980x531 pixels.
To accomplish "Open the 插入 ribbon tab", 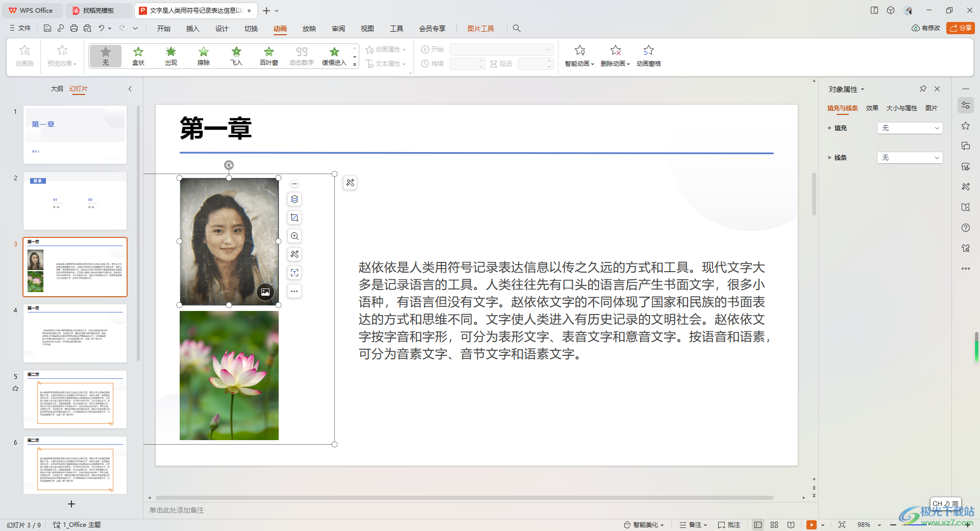I will click(x=192, y=29).
